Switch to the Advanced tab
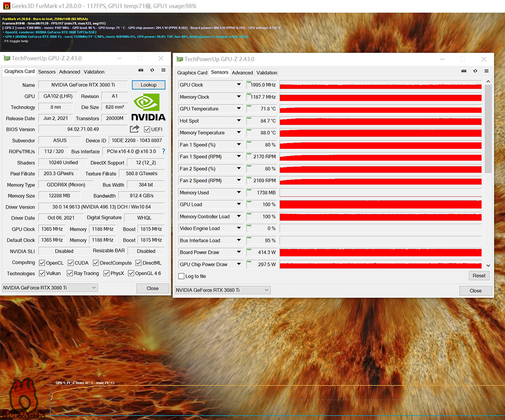This screenshot has height=420, width=505. click(x=69, y=72)
